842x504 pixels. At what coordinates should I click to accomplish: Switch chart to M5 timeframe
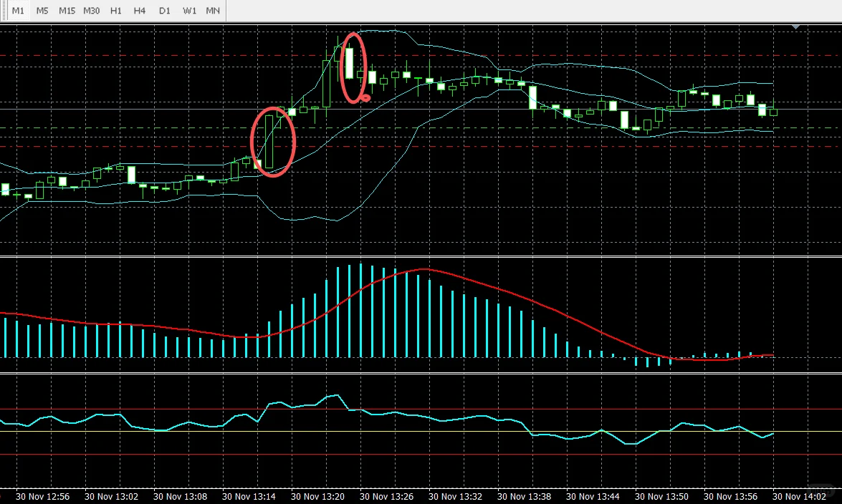click(42, 11)
